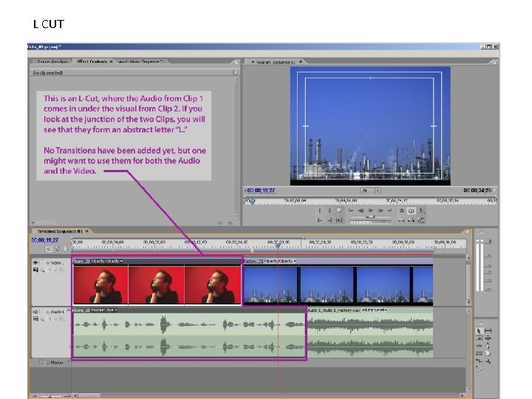532x399 pixels.
Task: Select the Zoom magnifier tool
Action: click(x=488, y=361)
